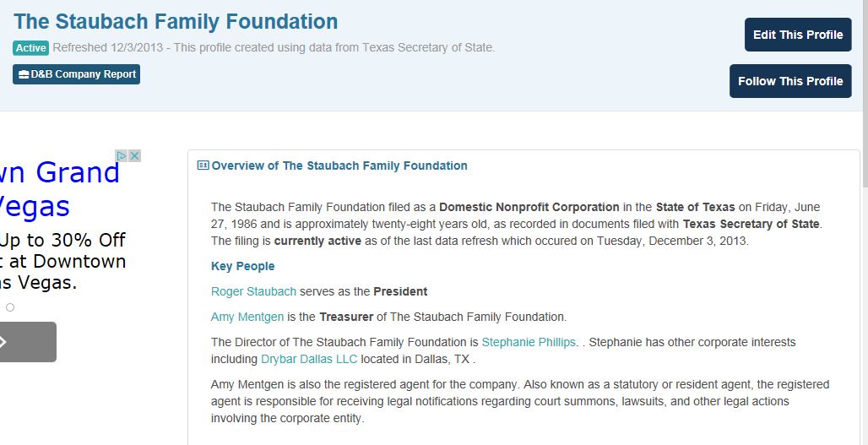Click the briefcase icon in D&B Company Report
The image size is (868, 445).
(x=24, y=74)
